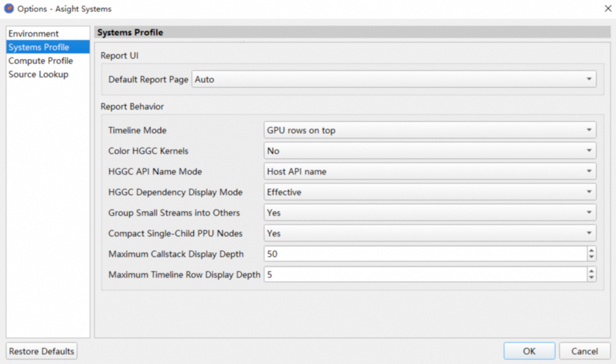Open Group Small Streams into Others dropdown
616x364 pixels.
pos(430,213)
